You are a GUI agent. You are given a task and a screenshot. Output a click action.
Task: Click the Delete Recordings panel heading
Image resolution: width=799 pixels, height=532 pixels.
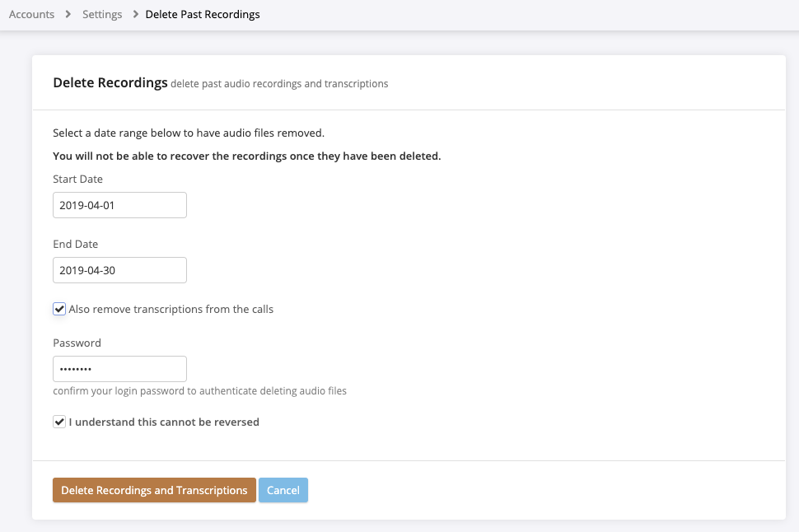[110, 82]
